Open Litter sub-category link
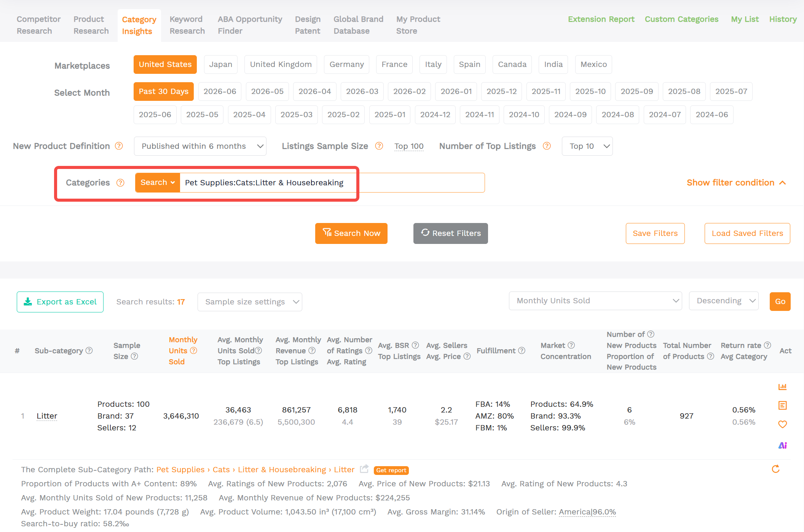 [47, 416]
